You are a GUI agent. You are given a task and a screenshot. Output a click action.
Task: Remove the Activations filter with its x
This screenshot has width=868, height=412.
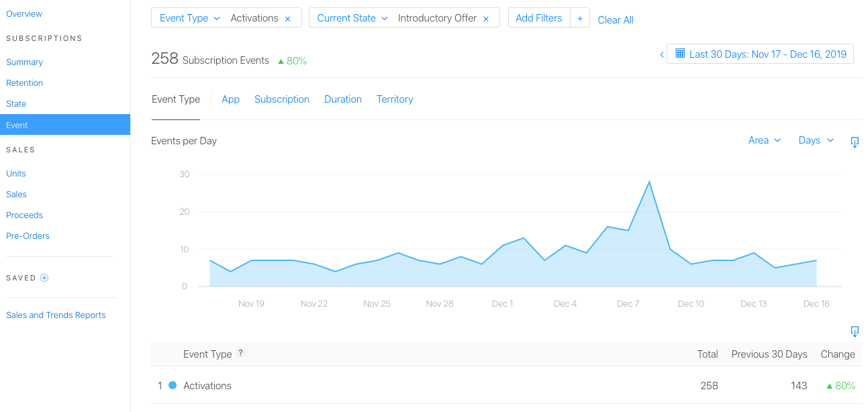pyautogui.click(x=287, y=19)
